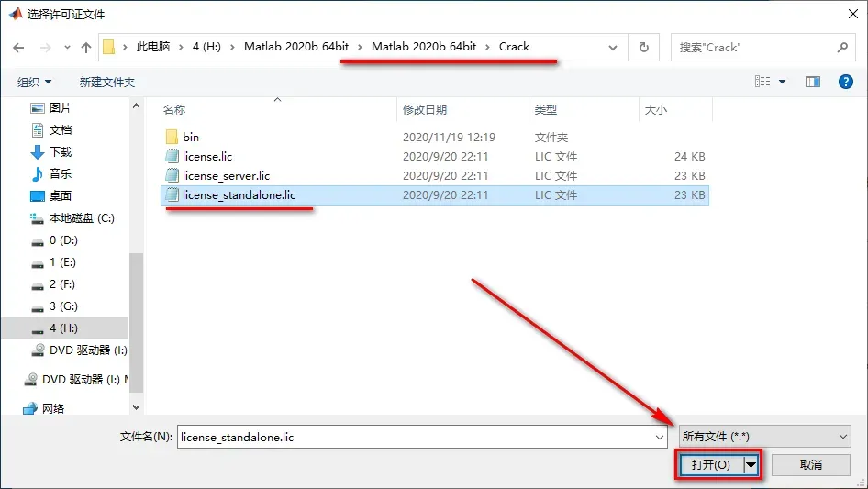
Task: Select Crack segment in the address path
Action: click(x=514, y=47)
